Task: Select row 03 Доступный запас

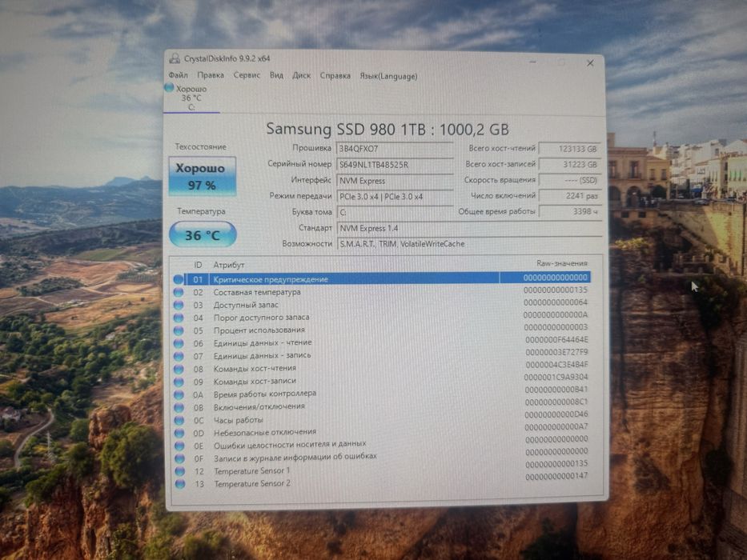Action: 381,304
